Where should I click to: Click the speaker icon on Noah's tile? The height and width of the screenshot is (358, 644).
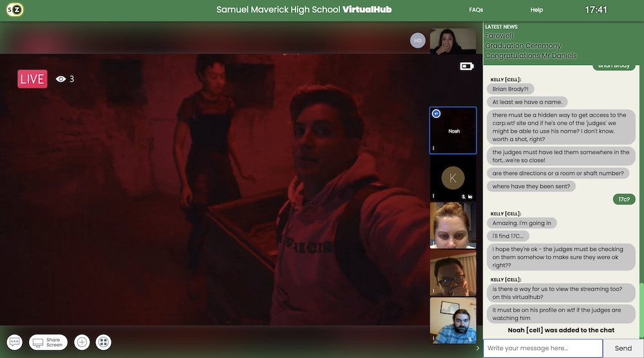coord(436,113)
